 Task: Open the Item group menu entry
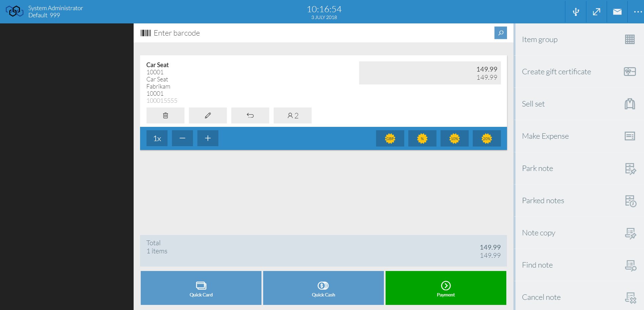pyautogui.click(x=579, y=40)
